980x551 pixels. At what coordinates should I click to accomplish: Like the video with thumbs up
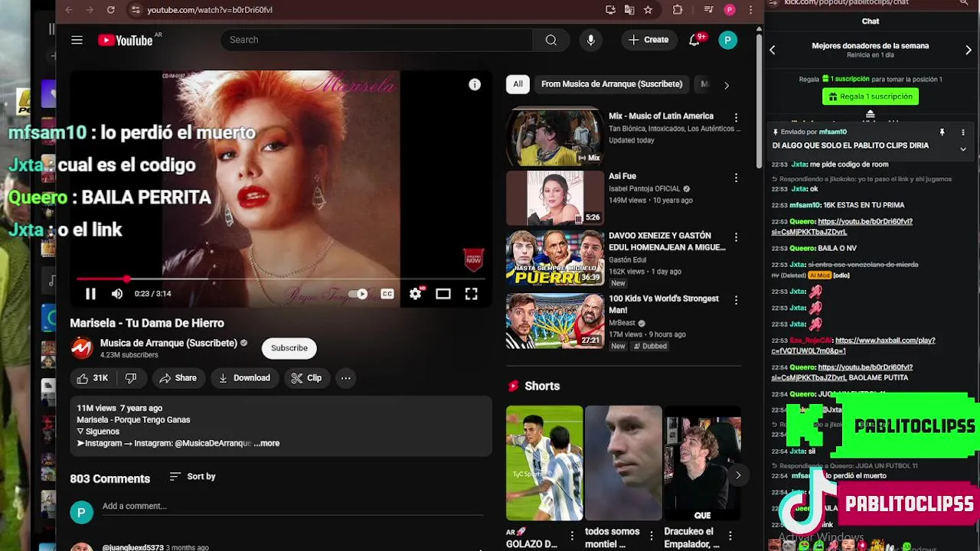click(92, 378)
